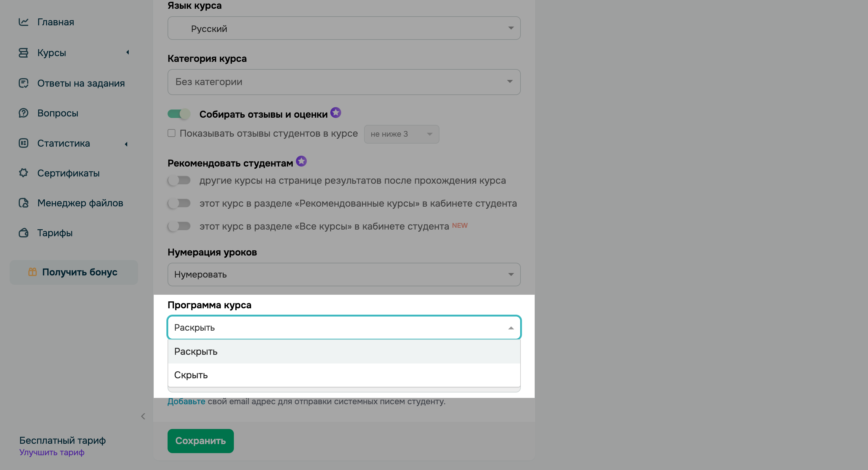Click the Тарифы sidebar icon
This screenshot has width=868, height=470.
pos(23,233)
